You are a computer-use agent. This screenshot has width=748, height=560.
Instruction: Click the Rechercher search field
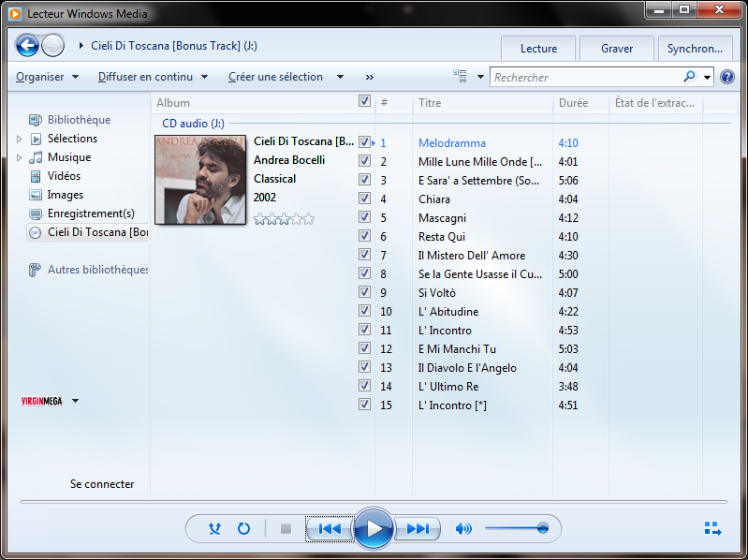click(587, 78)
